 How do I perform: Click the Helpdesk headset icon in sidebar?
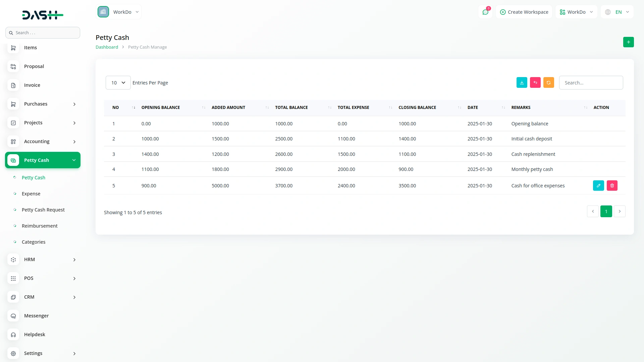click(13, 335)
